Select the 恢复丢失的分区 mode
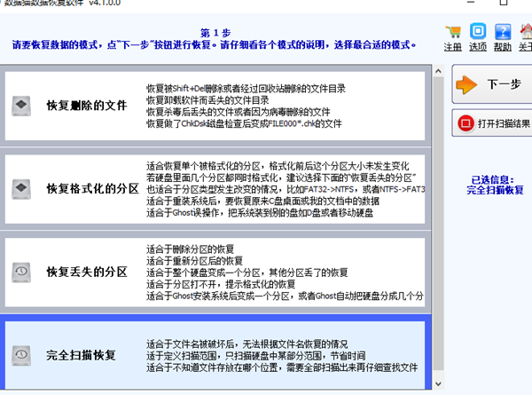This screenshot has width=532, height=395. (215, 273)
